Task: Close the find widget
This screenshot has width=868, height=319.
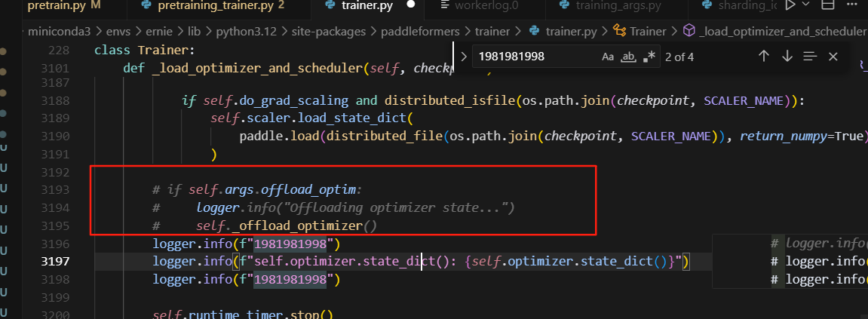Action: (833, 57)
